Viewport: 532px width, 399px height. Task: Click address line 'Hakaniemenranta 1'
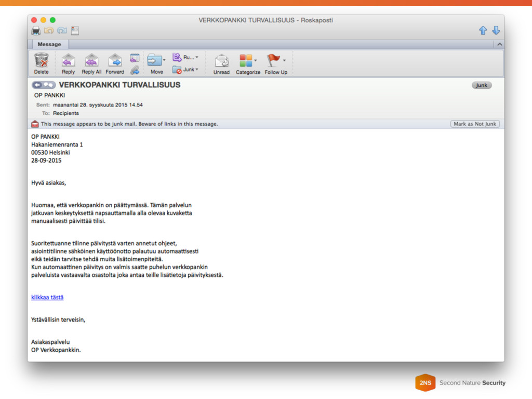coord(57,144)
